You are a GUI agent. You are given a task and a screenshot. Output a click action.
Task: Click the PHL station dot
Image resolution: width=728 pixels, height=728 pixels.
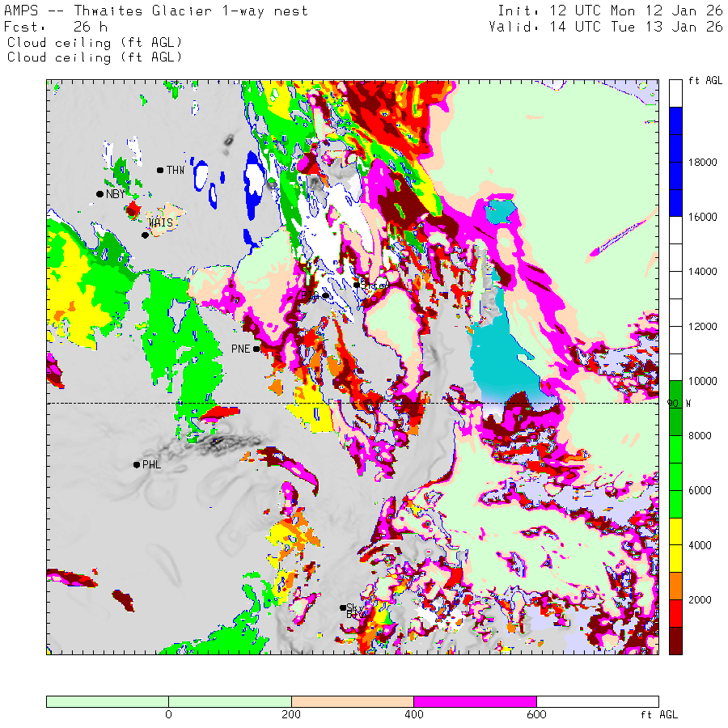pyautogui.click(x=136, y=464)
